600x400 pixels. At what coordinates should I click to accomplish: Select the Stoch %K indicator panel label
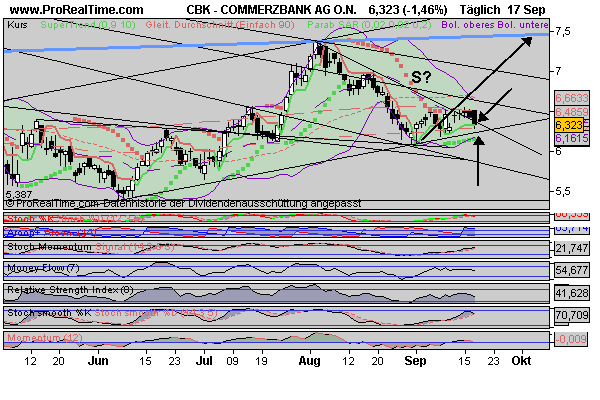75,219
